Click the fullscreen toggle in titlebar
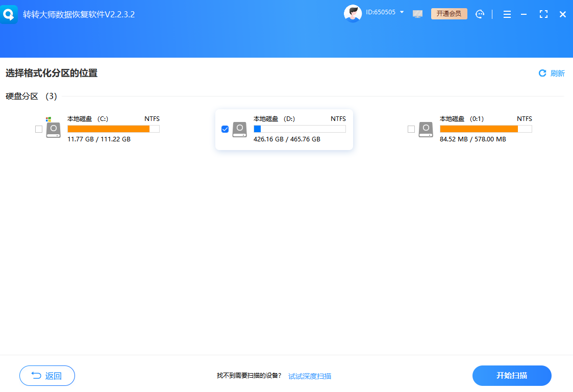 [x=543, y=14]
